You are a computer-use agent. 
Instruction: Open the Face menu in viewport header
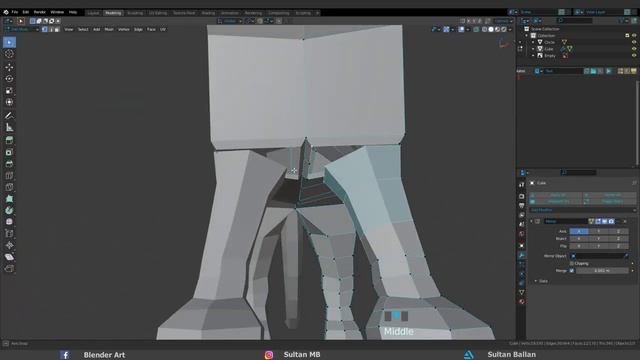point(151,29)
